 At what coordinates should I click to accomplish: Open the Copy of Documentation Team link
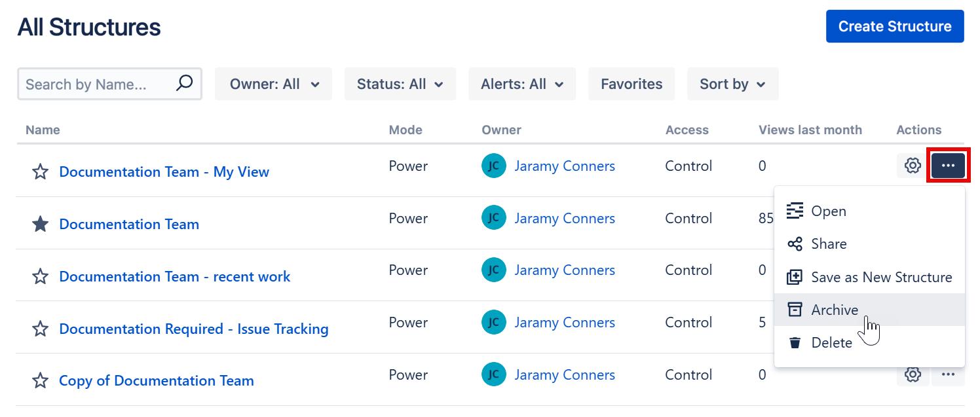pyautogui.click(x=157, y=381)
